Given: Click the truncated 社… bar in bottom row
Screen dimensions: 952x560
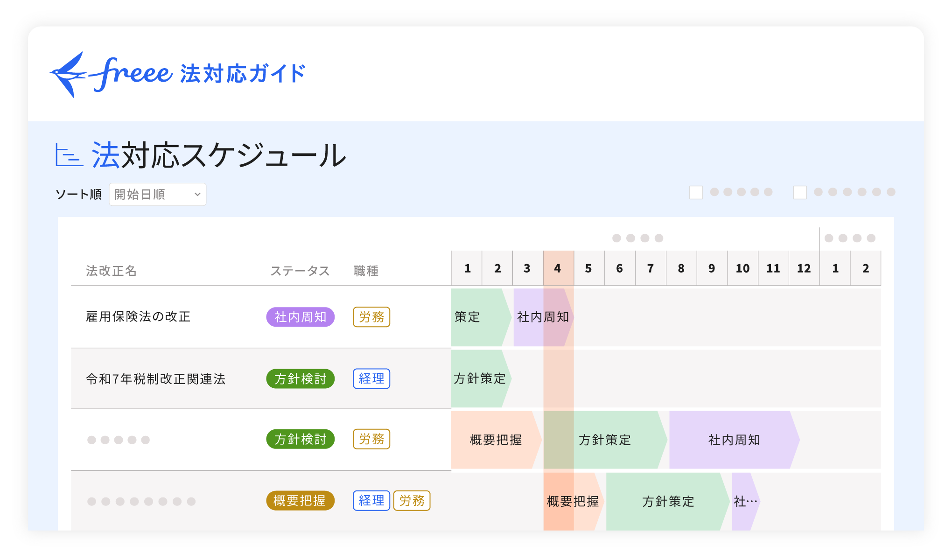Looking at the screenshot, I should [745, 501].
